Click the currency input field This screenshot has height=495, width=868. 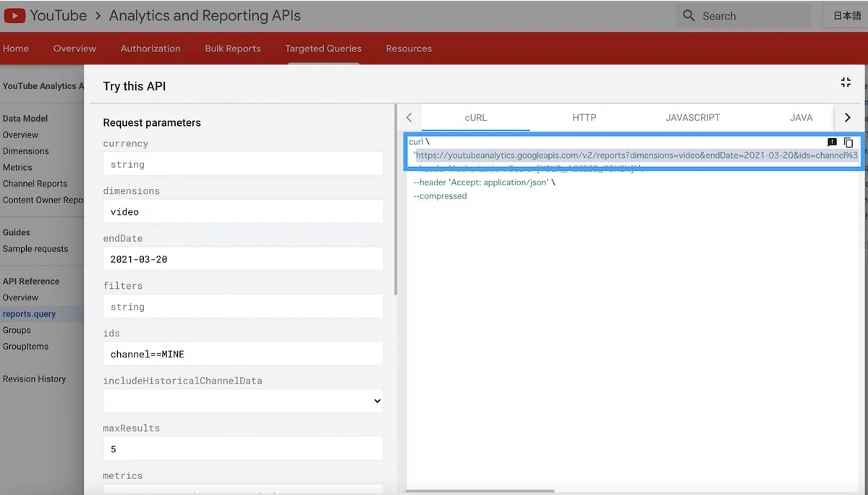[x=243, y=164]
